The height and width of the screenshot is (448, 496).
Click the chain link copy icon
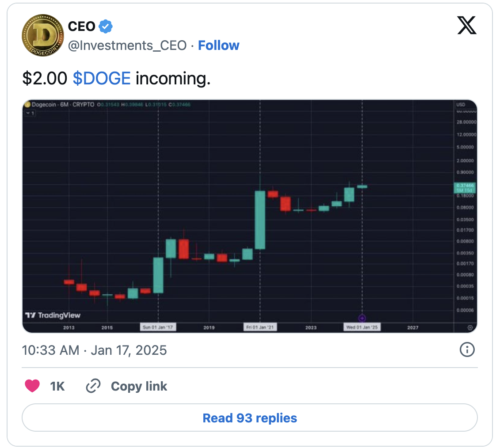point(93,386)
